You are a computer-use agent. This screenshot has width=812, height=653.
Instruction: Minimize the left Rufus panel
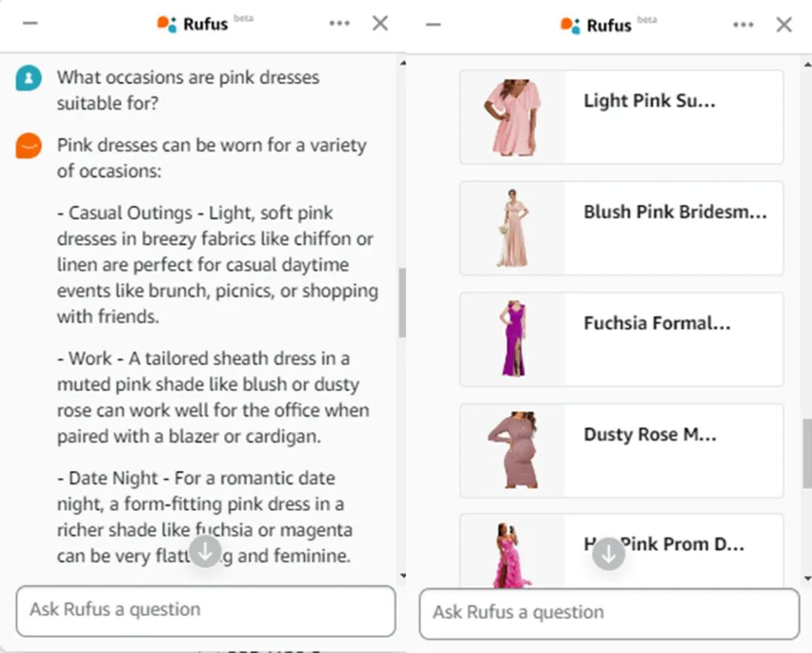point(30,23)
